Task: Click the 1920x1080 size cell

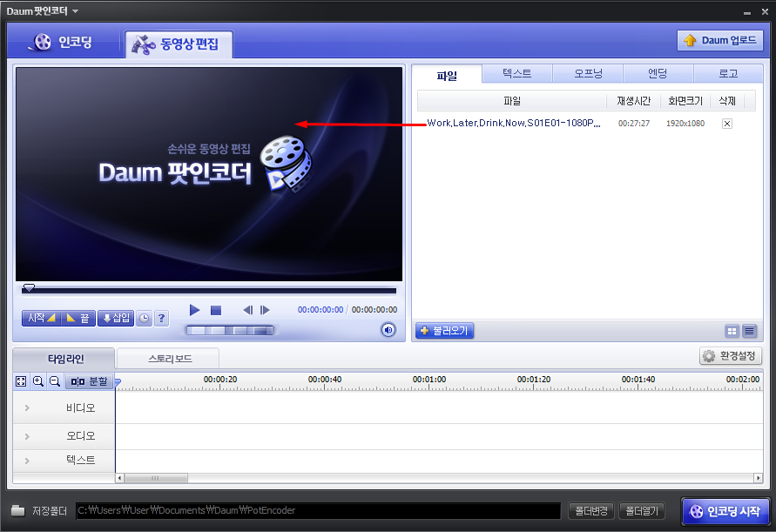Action: pos(685,124)
